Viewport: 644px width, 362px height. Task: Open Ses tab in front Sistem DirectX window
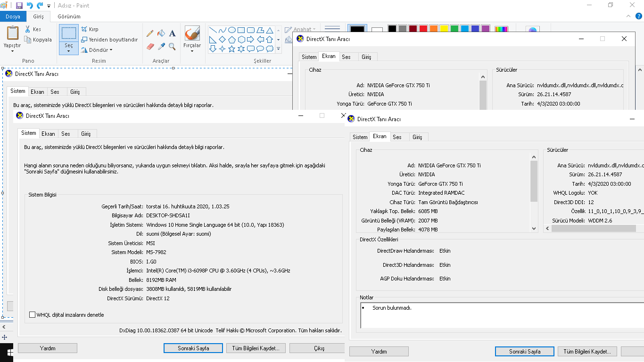66,134
